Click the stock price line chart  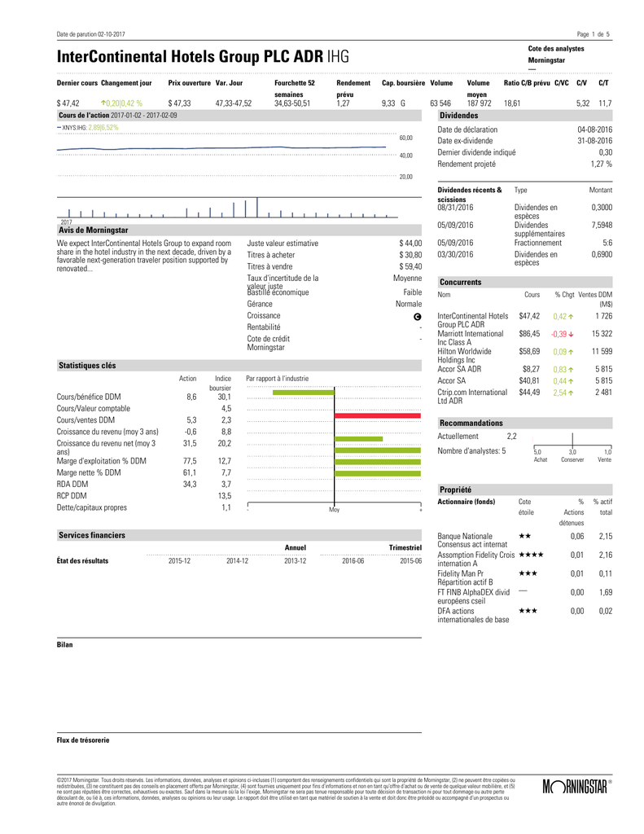pyautogui.click(x=221, y=148)
